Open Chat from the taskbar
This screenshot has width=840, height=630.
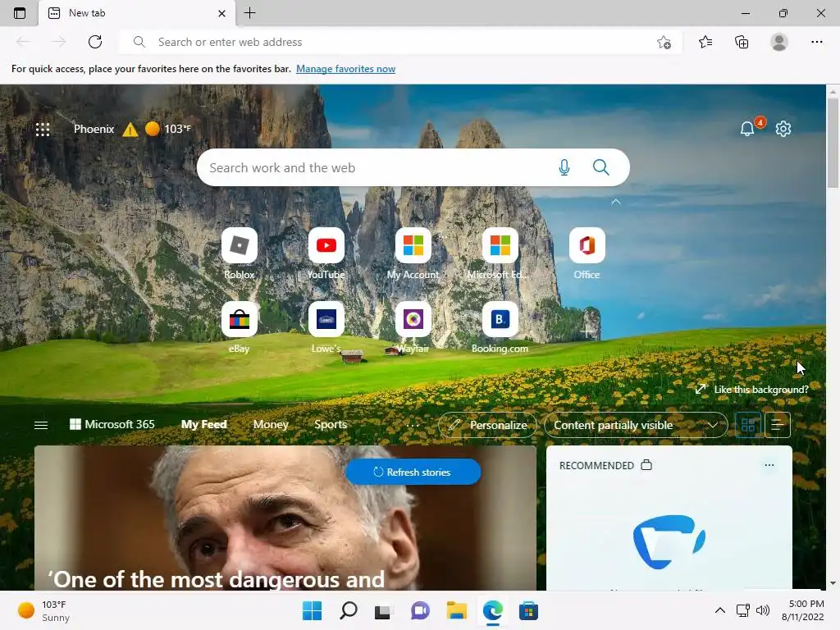420,610
